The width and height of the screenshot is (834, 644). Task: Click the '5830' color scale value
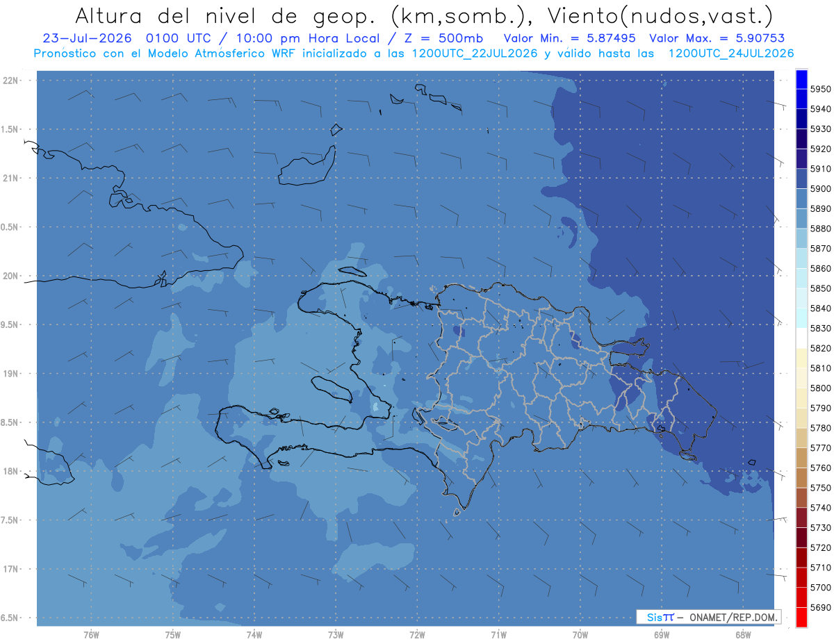pyautogui.click(x=821, y=328)
